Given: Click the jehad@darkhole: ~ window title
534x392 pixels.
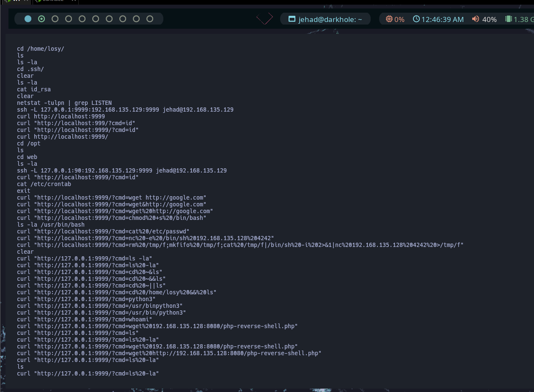Looking at the screenshot, I should [x=330, y=19].
